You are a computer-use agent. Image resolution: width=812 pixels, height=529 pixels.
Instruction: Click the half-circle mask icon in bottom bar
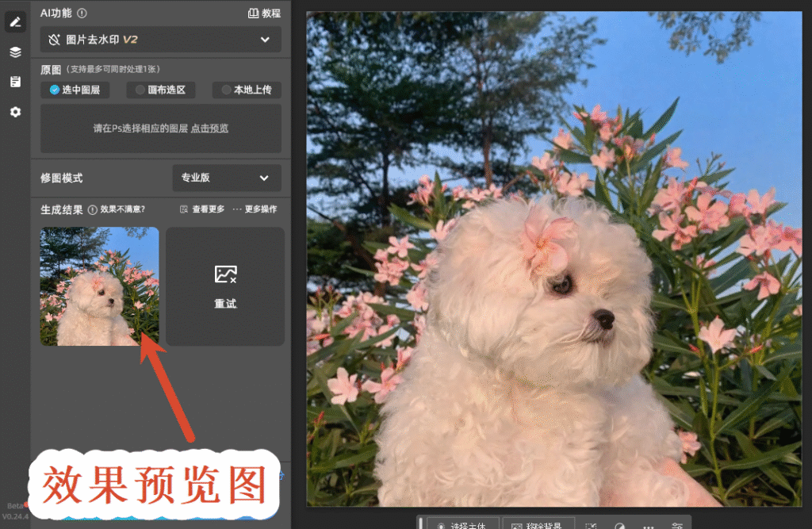coord(620,526)
